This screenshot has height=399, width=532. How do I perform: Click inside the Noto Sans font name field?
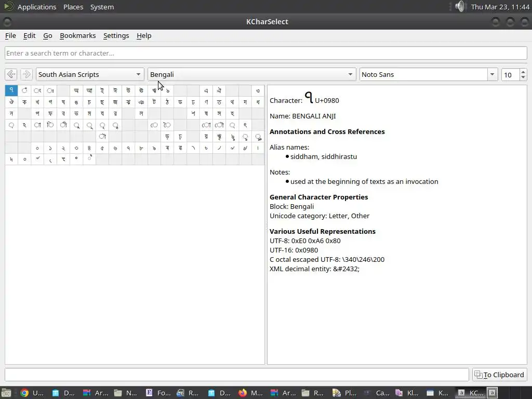pos(423,74)
